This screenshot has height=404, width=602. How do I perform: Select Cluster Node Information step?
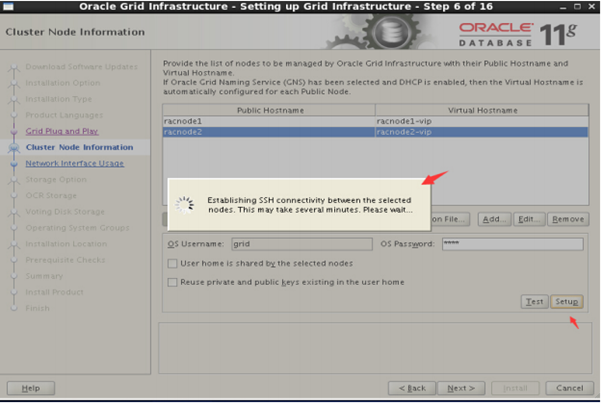click(79, 147)
